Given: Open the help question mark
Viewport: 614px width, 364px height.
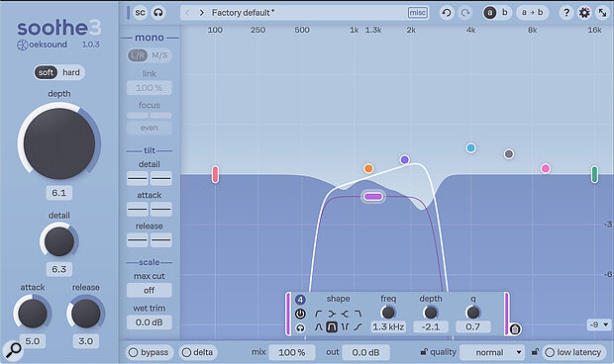Looking at the screenshot, I should click(x=566, y=13).
